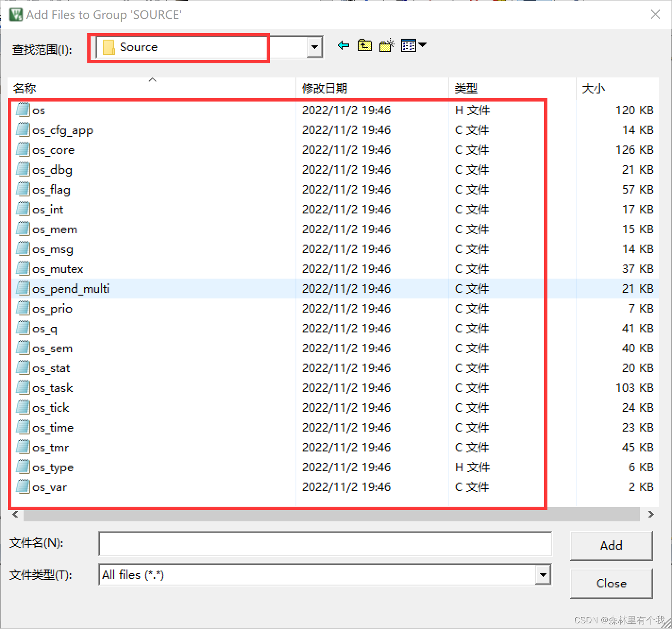Select the os_int file icon
Screen dimensions: 672x629
tap(23, 209)
